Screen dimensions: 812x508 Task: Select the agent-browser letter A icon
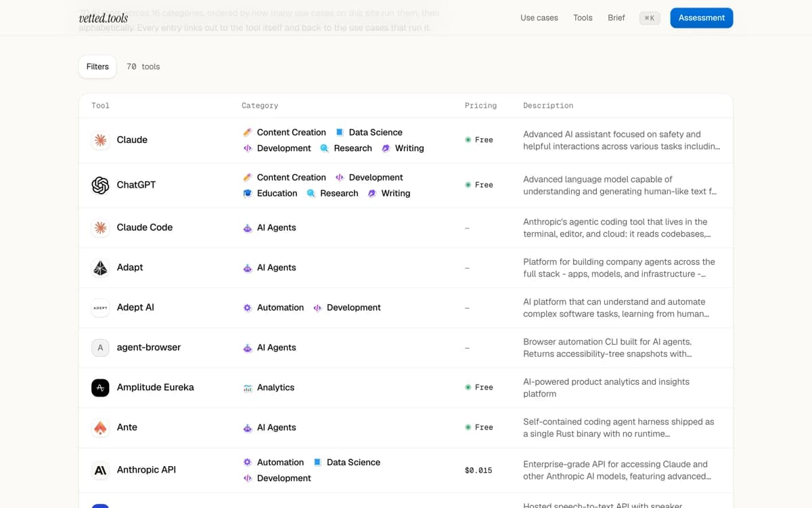click(x=100, y=347)
